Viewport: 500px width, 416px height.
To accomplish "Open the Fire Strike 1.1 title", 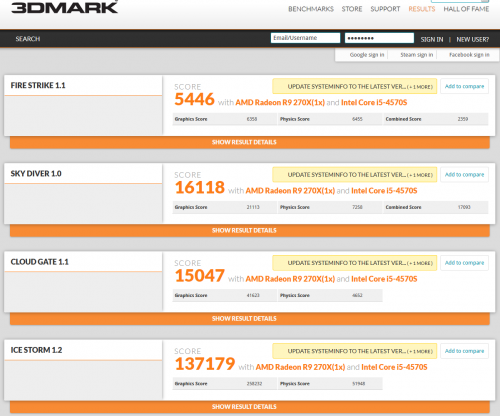I will pyautogui.click(x=38, y=85).
